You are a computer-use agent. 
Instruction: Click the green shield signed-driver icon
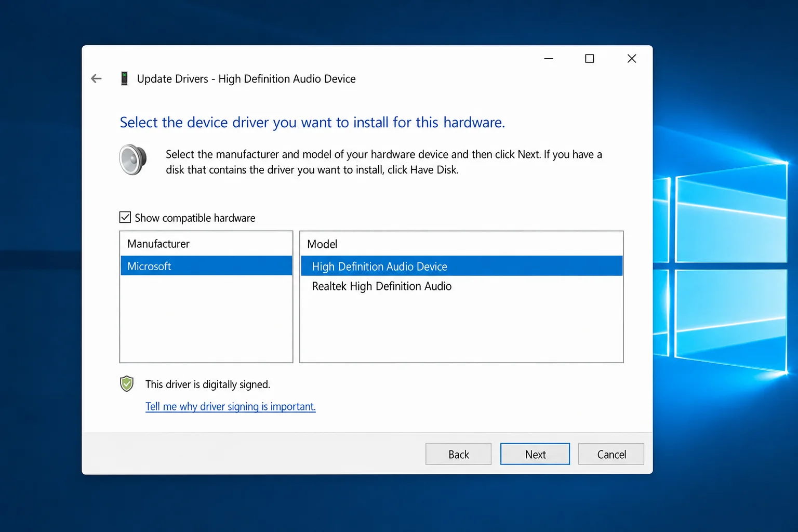127,384
